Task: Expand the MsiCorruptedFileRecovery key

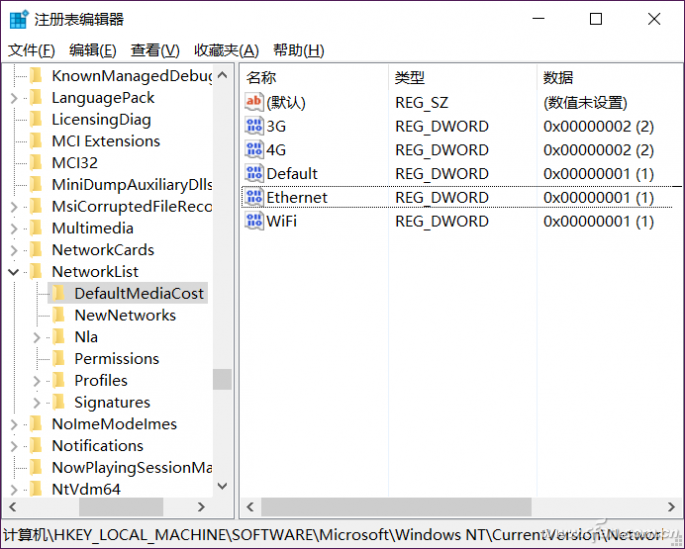Action: 14,207
